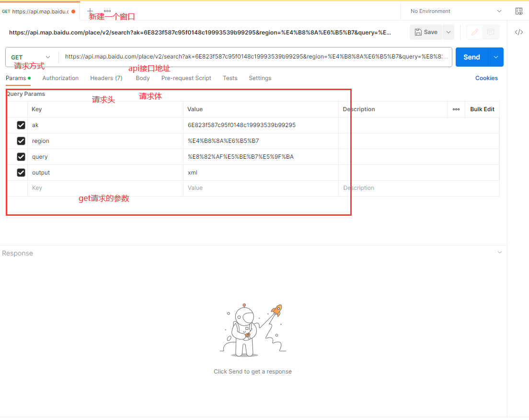Switch to the Params tab
Viewport: 529px width, 420px height.
[18, 78]
